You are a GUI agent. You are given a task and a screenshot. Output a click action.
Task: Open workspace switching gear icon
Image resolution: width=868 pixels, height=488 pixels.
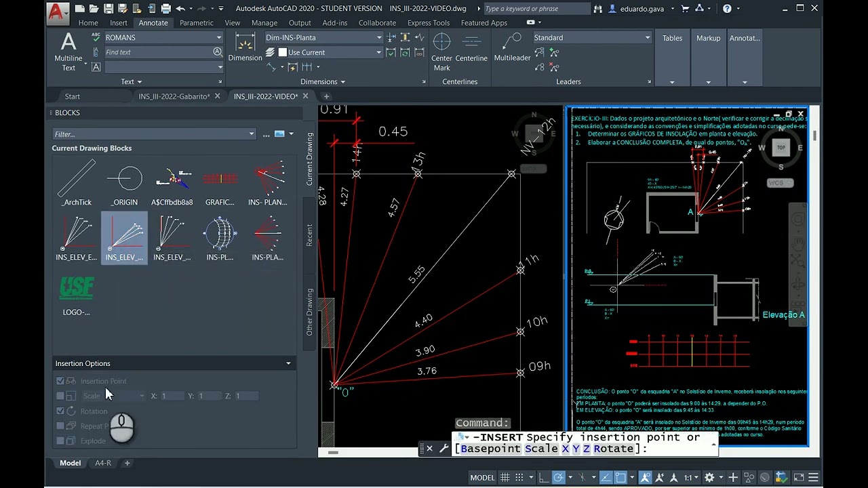[709, 478]
